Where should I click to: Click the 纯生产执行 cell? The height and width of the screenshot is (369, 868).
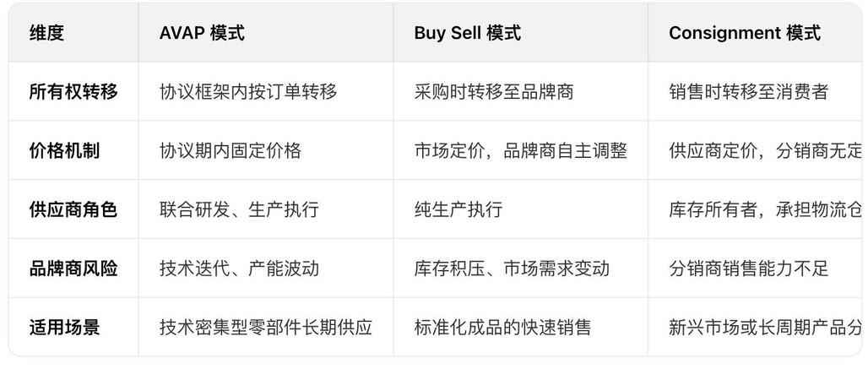tap(458, 209)
